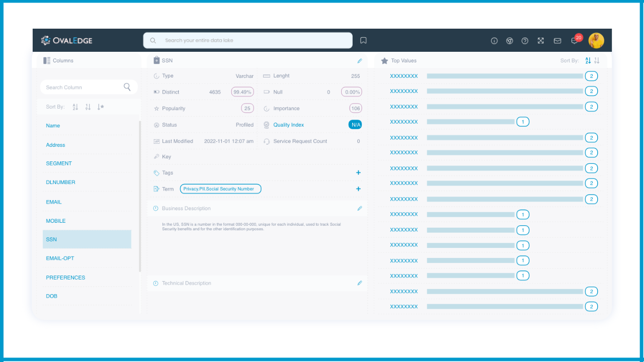Add a new Tag using the plus control

click(358, 172)
